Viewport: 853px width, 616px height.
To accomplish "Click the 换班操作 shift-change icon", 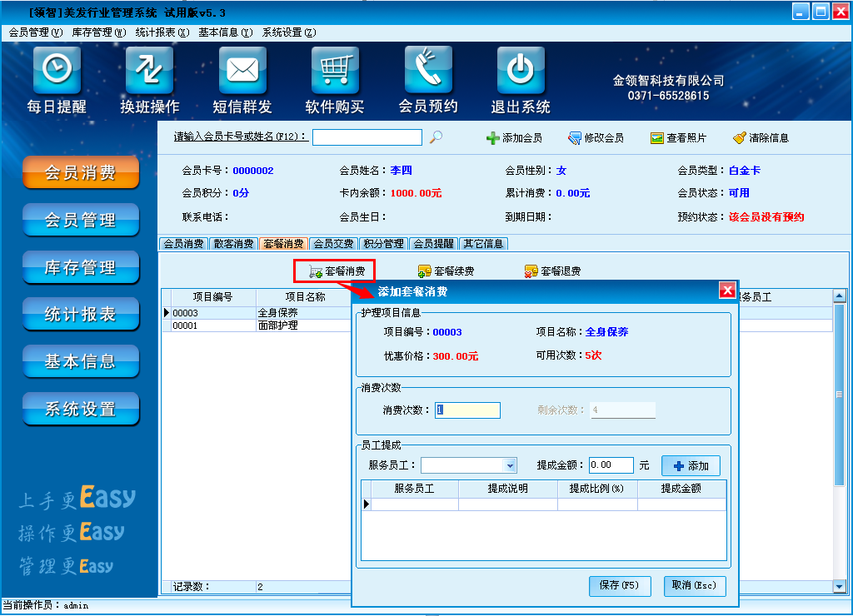I will click(150, 70).
